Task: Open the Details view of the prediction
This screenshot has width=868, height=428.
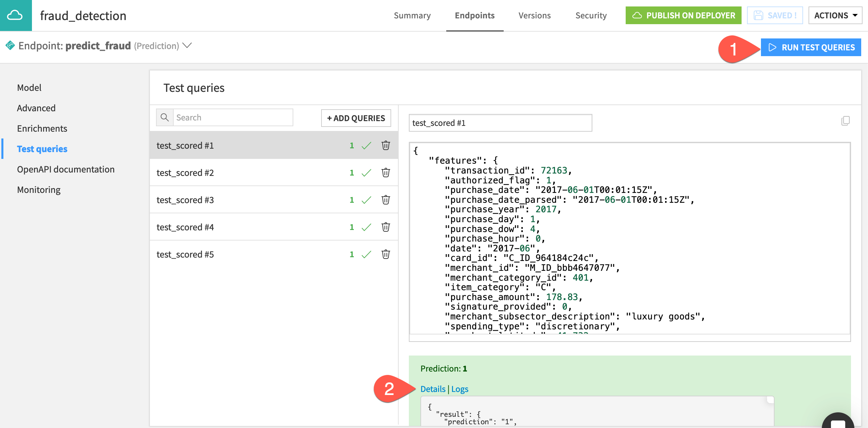Action: 432,389
